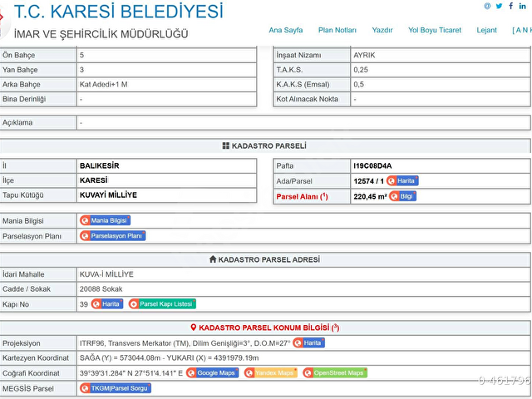Click the red Parsel Alanı label
Screen dimensions: 532x399
302,197
